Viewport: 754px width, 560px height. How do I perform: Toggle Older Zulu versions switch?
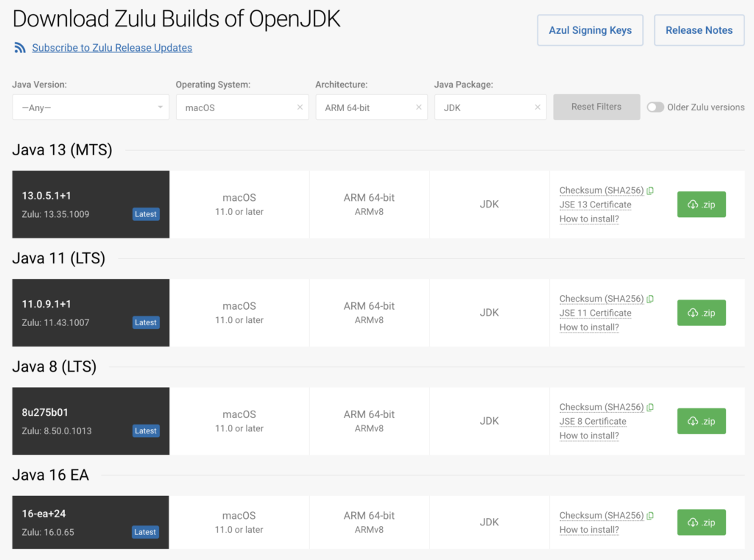click(x=655, y=107)
